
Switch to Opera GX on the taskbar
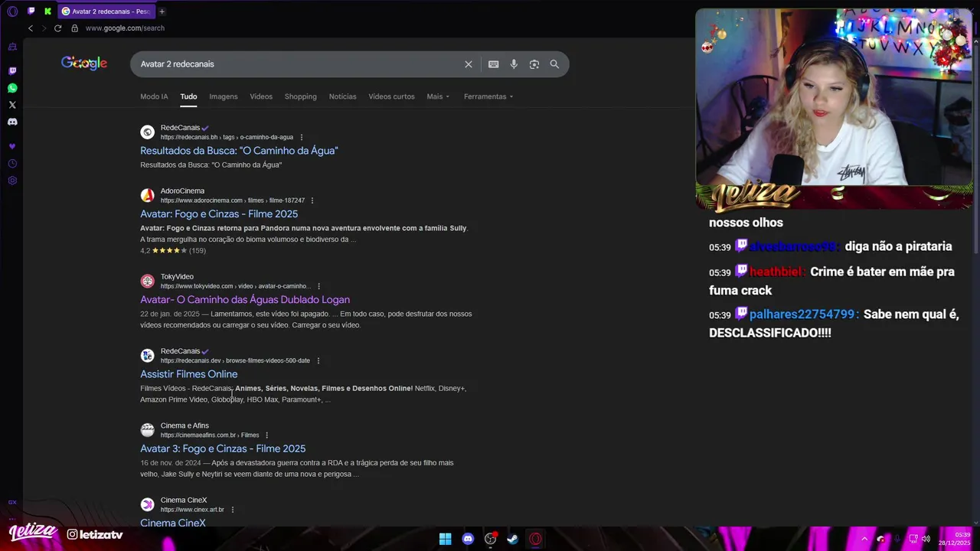click(535, 539)
